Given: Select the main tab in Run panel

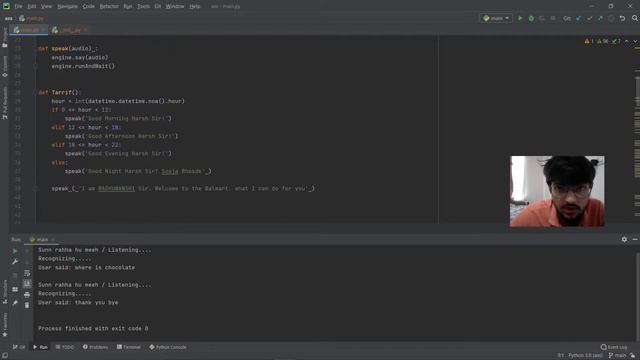Looking at the screenshot, I should 42,240.
